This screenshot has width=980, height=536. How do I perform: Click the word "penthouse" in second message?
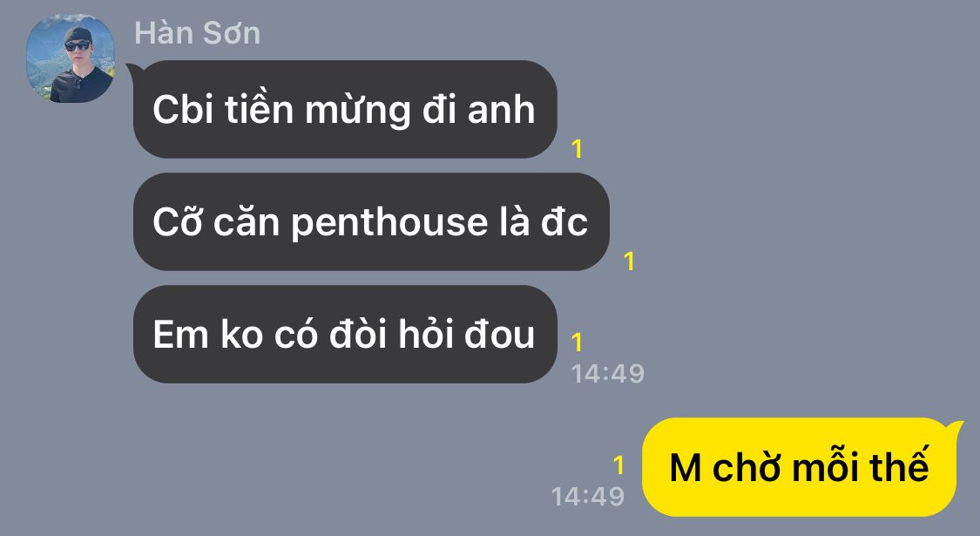389,224
